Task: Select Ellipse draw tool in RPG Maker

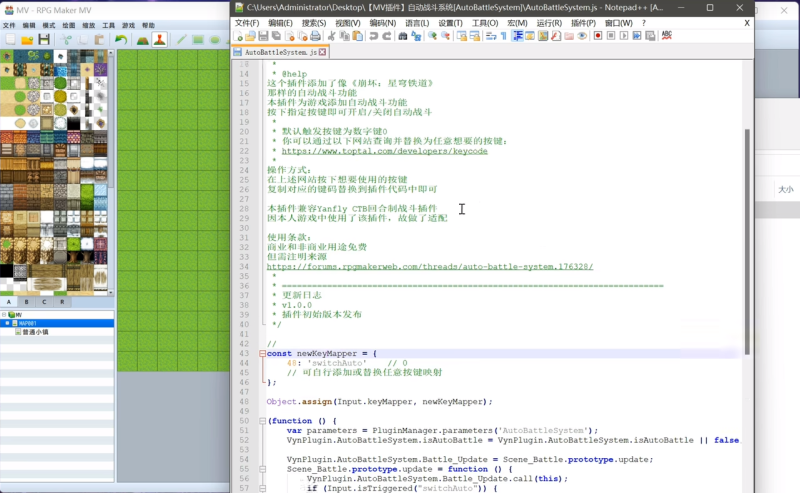Action: pyautogui.click(x=215, y=40)
